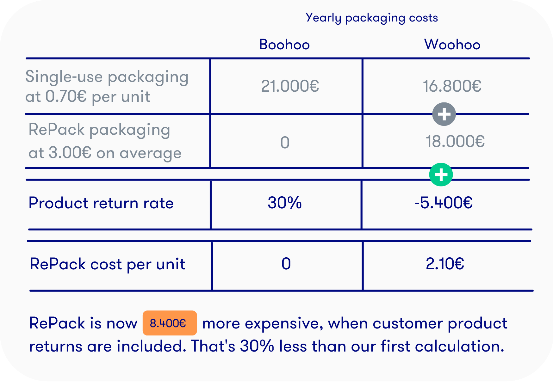Click the Boohoo RePack cost per unit zero
The width and height of the screenshot is (553, 392).
click(286, 264)
